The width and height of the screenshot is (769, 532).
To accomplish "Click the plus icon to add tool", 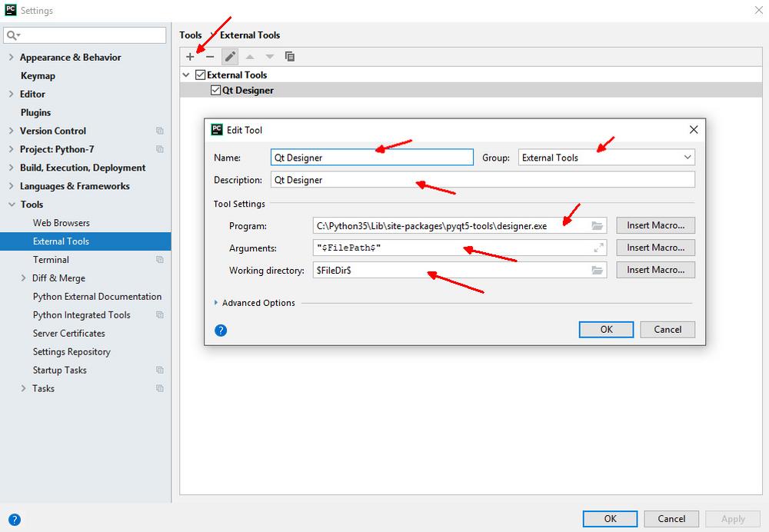I will point(190,56).
